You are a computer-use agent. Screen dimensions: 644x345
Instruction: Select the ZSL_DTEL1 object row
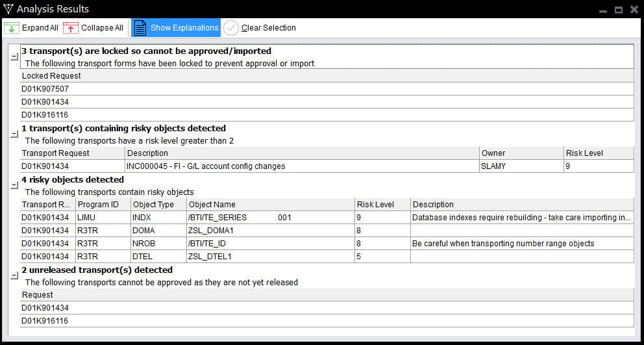pos(210,257)
